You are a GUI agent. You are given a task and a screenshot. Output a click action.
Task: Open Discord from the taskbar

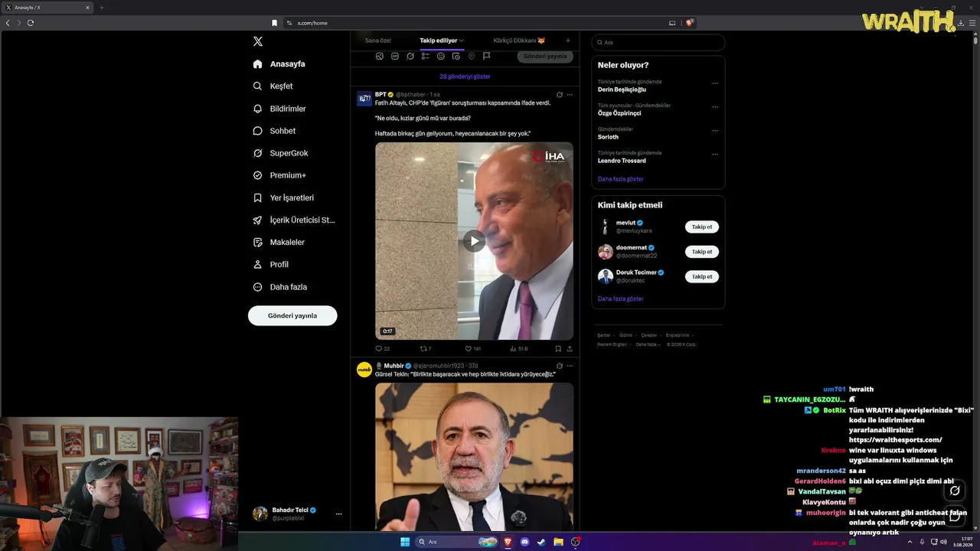[524, 542]
